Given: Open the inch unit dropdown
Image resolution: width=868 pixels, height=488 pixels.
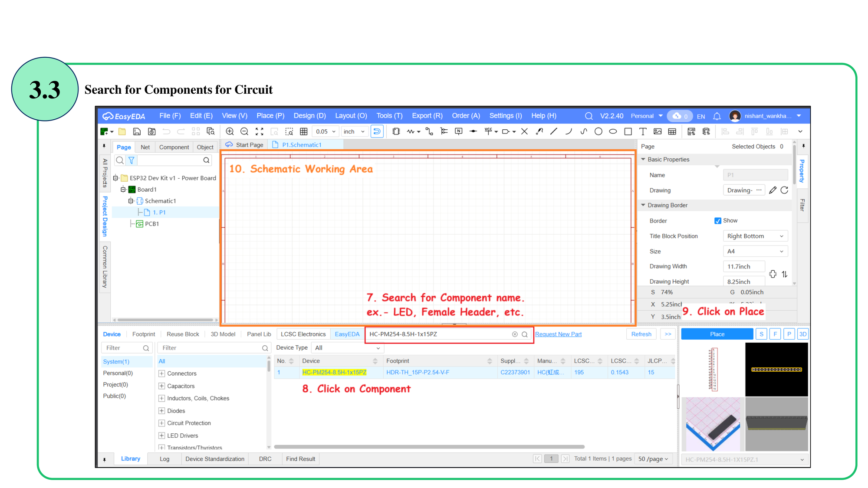Looking at the screenshot, I should 354,131.
